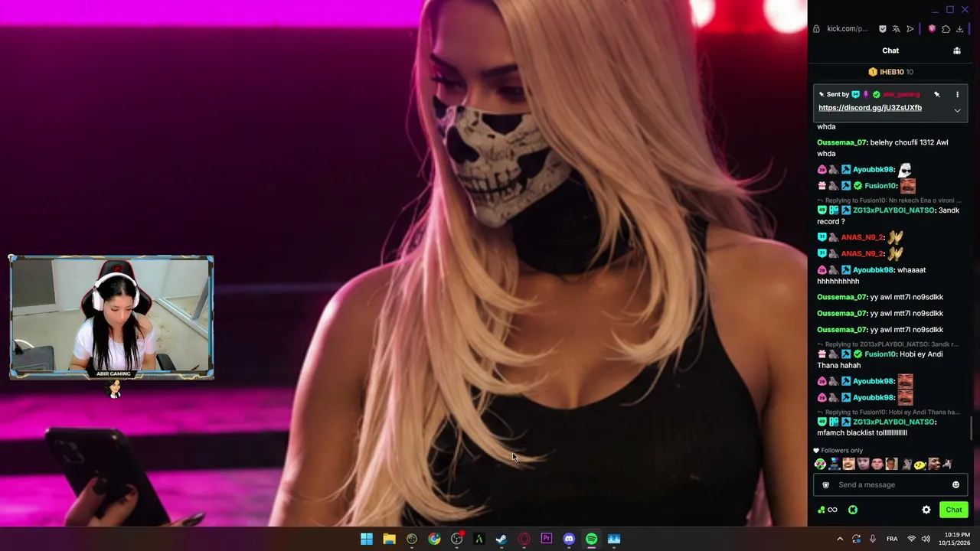Open the volume speaker tray icon
980x551 pixels.
click(926, 539)
